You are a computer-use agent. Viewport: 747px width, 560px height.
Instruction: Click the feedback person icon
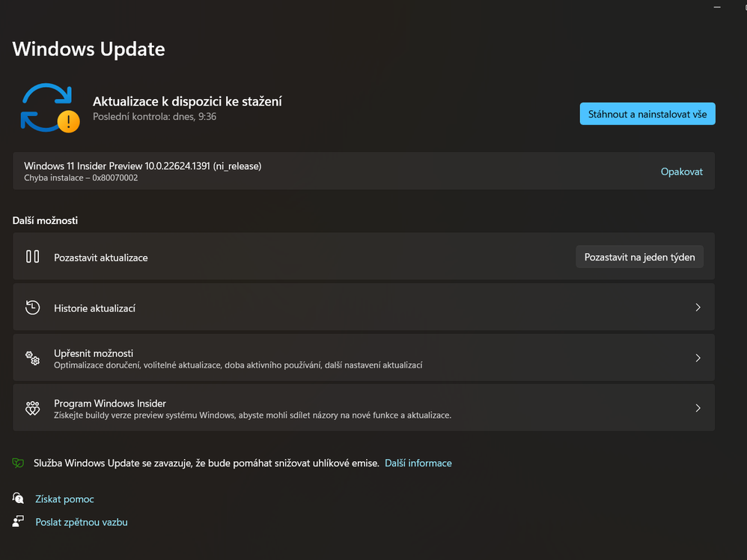tap(18, 521)
